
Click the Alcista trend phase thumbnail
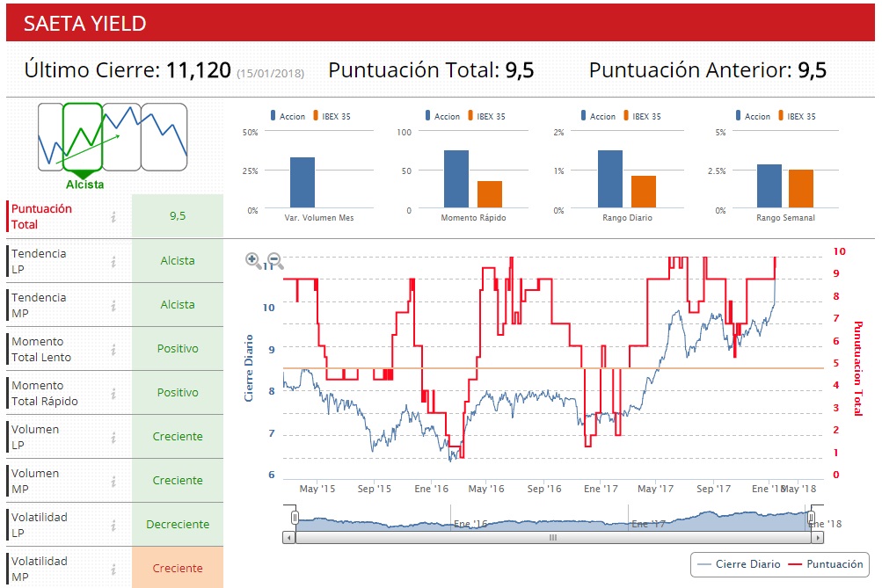coord(83,137)
